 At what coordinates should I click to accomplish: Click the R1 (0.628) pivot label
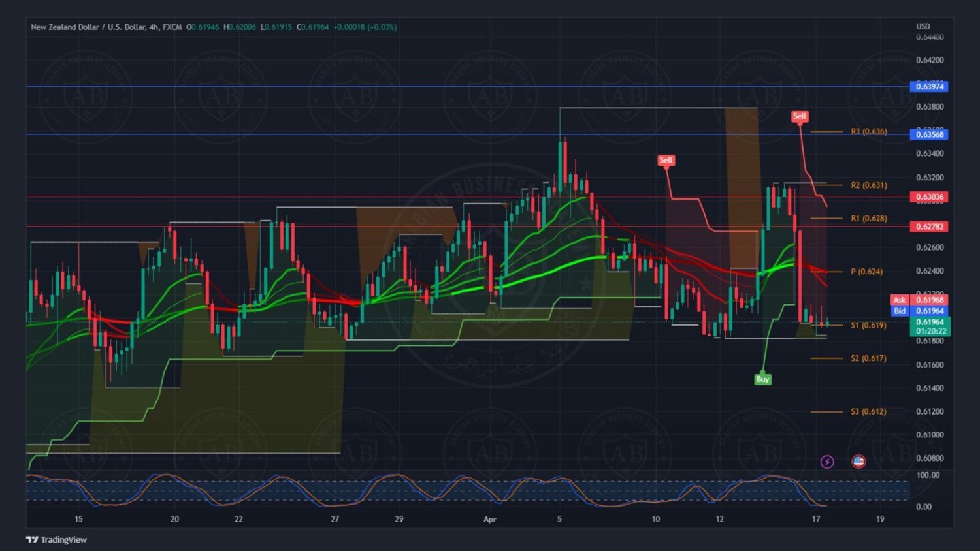tap(869, 218)
